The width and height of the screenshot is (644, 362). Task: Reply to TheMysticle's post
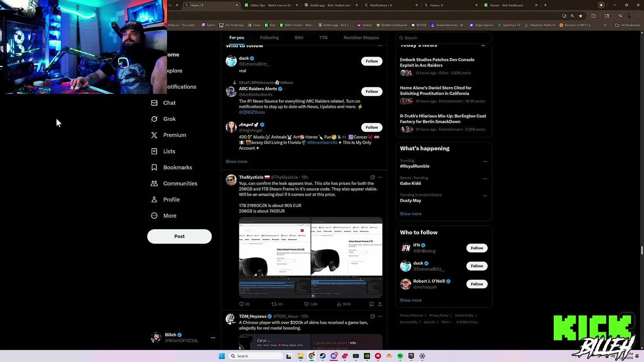(x=244, y=304)
